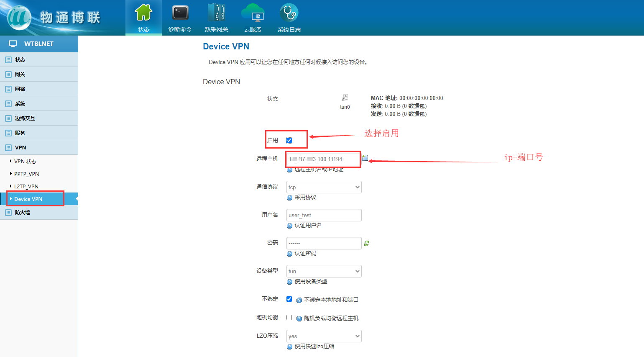Click help icon beside 不绑定本地地址和端口
Screen dimensions: 644x357
(x=299, y=300)
